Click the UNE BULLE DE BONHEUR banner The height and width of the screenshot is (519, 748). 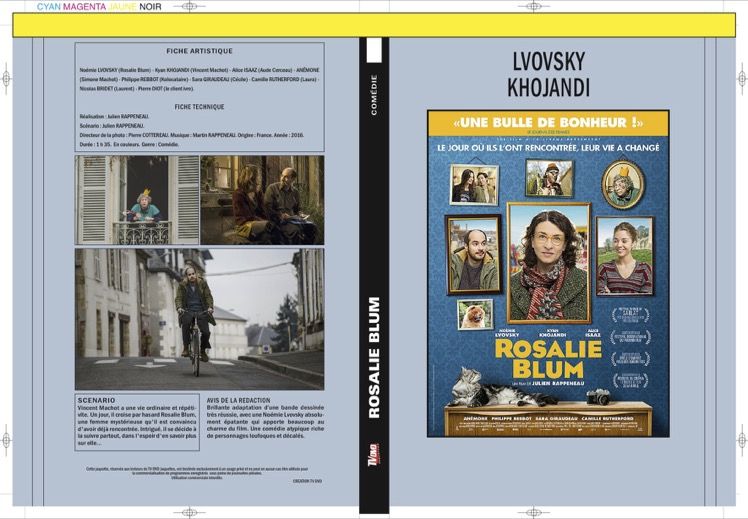(549, 123)
